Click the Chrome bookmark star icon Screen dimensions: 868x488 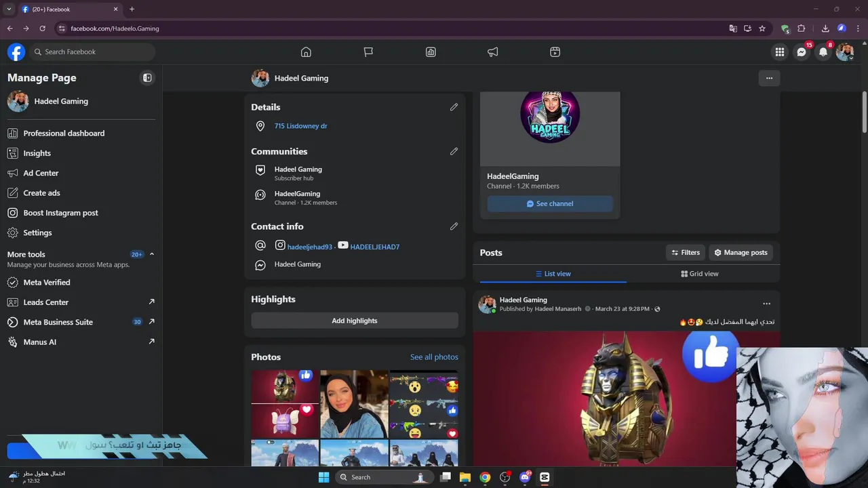pos(762,28)
